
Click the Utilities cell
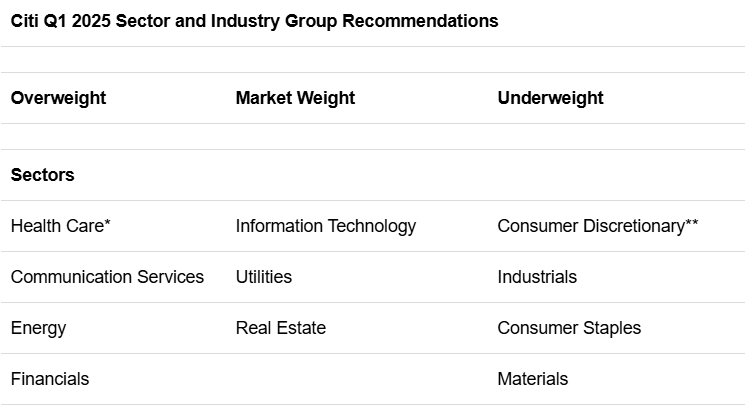[264, 277]
